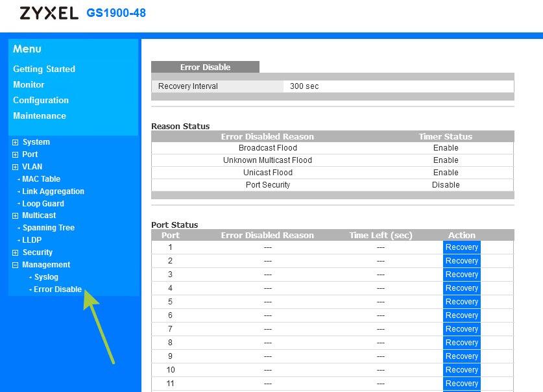
Task: Click Recovery button for port 1
Action: [462, 247]
